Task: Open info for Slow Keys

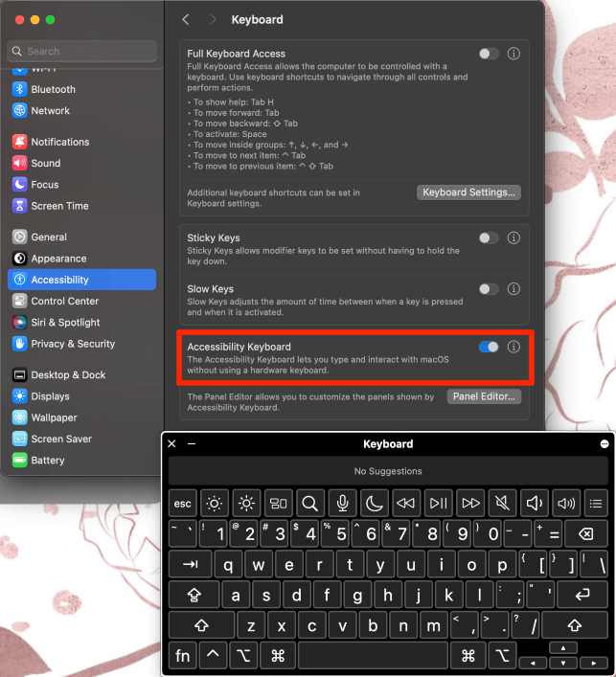Action: (513, 289)
